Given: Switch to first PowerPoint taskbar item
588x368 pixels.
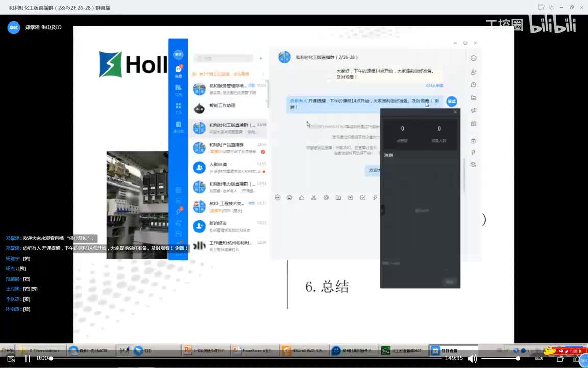Looking at the screenshot, I should [205, 350].
